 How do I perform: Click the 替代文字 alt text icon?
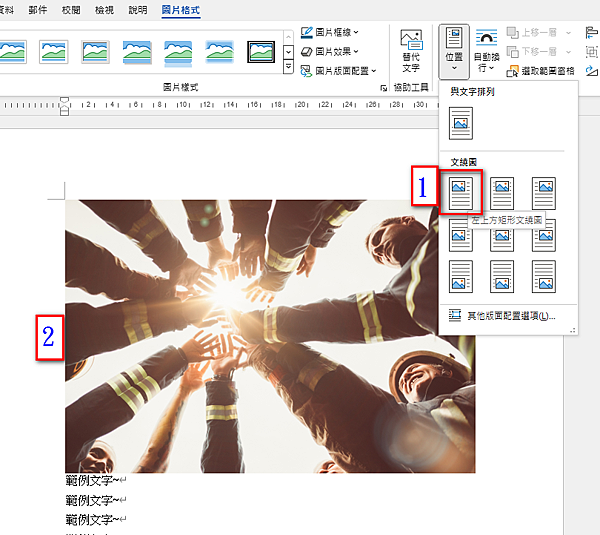[x=411, y=50]
